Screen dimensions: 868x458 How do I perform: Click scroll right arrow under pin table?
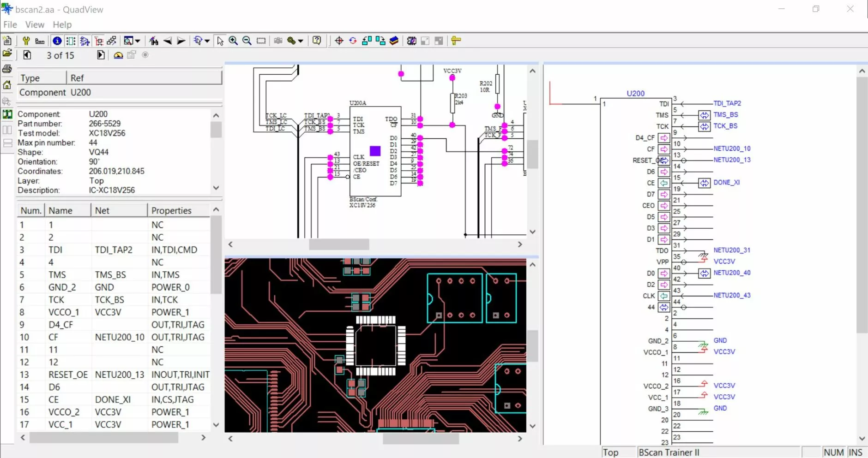[203, 437]
